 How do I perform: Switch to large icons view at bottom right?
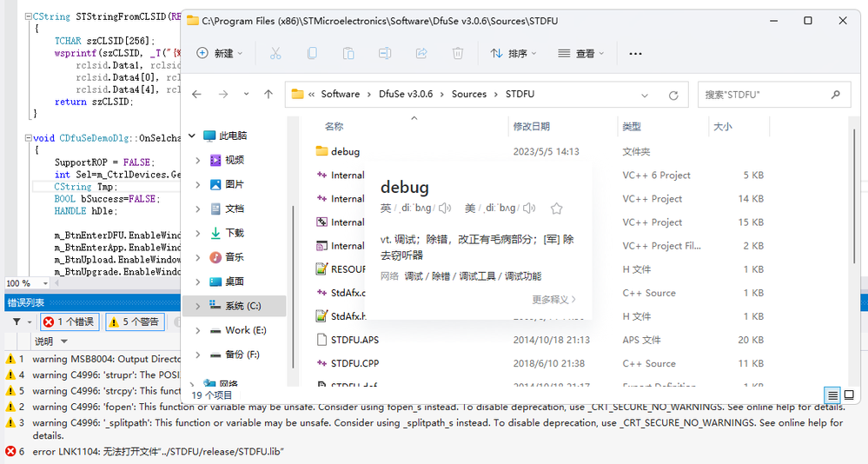tap(849, 394)
